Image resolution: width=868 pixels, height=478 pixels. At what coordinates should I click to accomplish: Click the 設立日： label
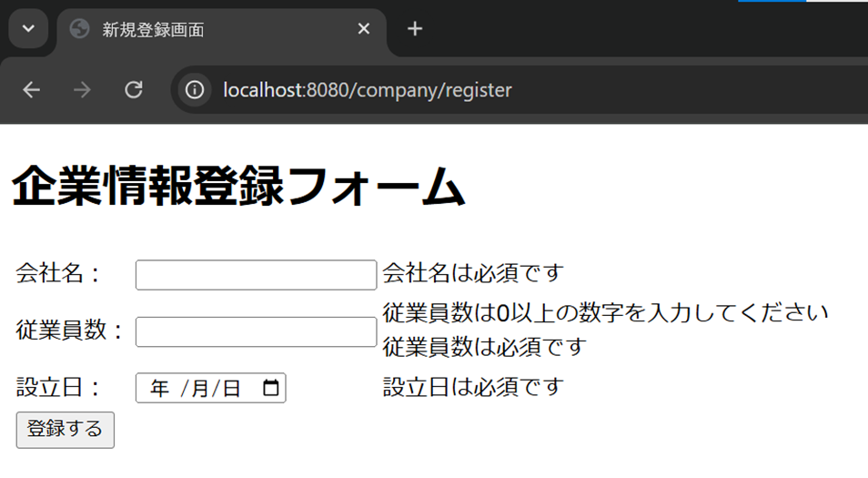(58, 387)
